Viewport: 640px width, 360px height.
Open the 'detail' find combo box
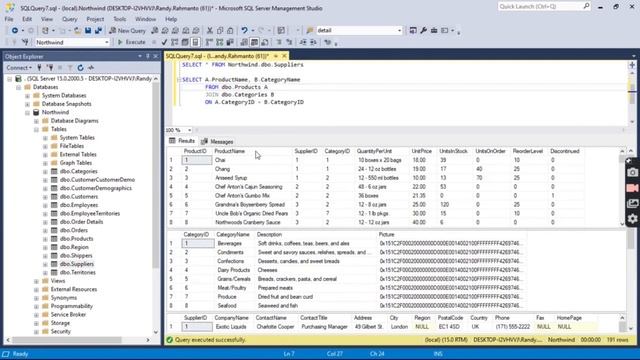(x=399, y=31)
